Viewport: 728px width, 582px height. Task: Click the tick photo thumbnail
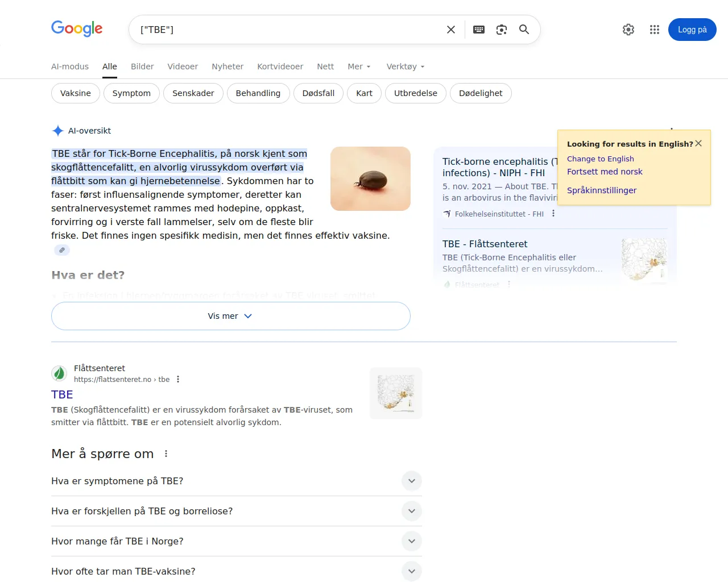tap(370, 178)
